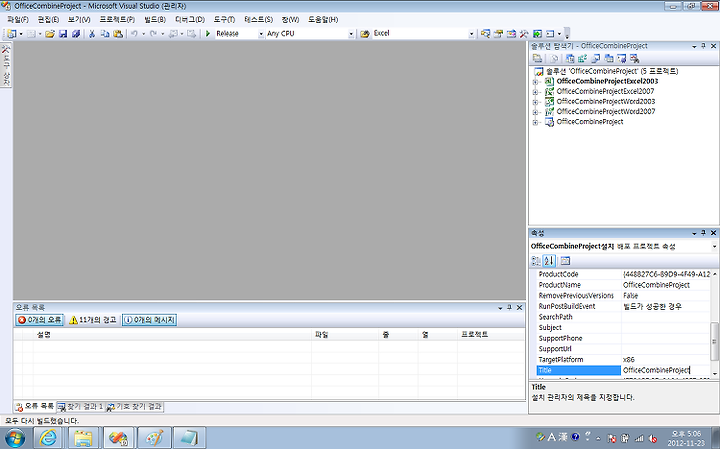Screen dimensions: 720x449
Task: Sort the error list by 프로젝트 column header
Action: [491, 335]
